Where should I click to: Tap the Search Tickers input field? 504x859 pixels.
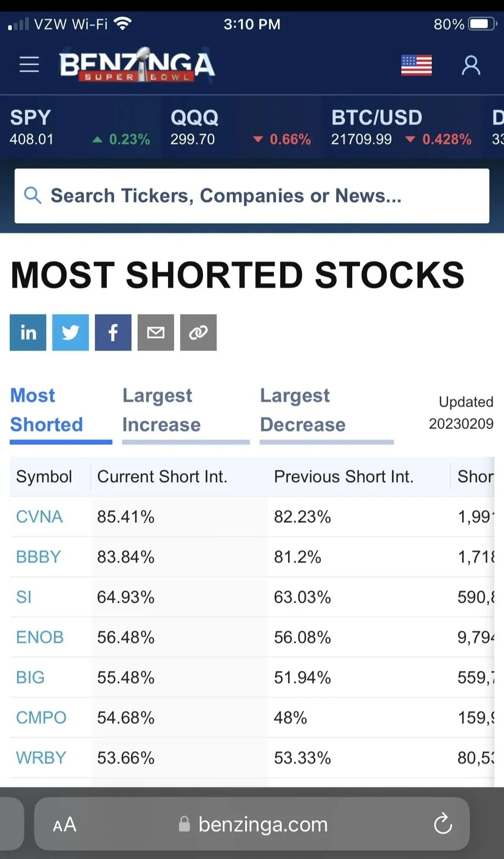click(x=252, y=196)
